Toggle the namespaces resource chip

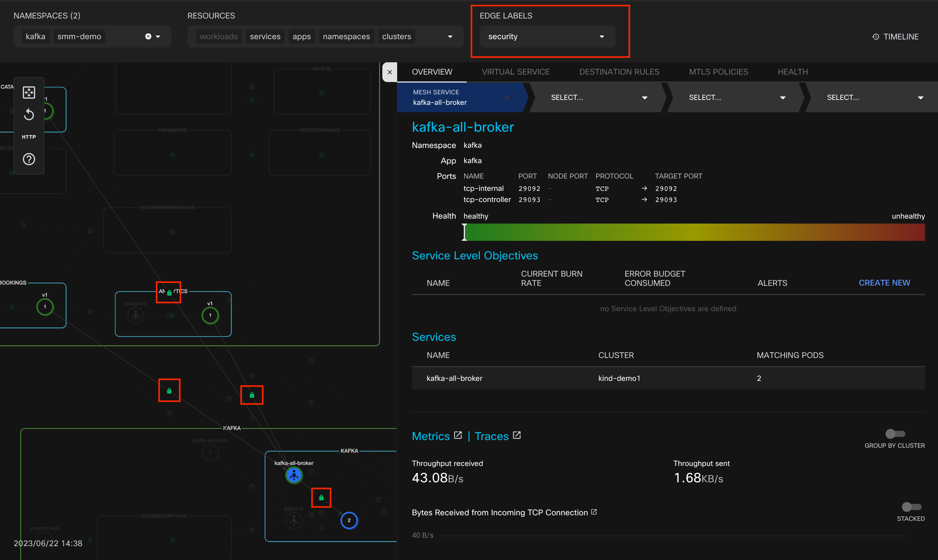pos(346,37)
